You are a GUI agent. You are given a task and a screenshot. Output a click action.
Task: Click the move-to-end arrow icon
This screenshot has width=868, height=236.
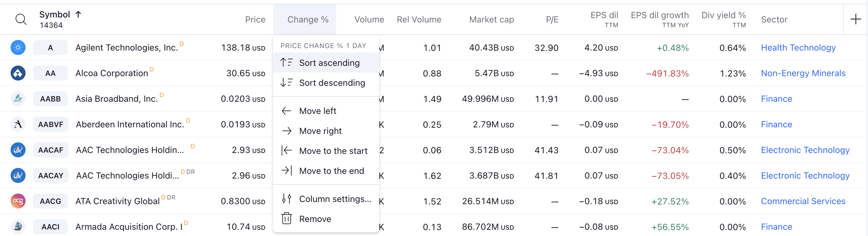pyautogui.click(x=286, y=171)
